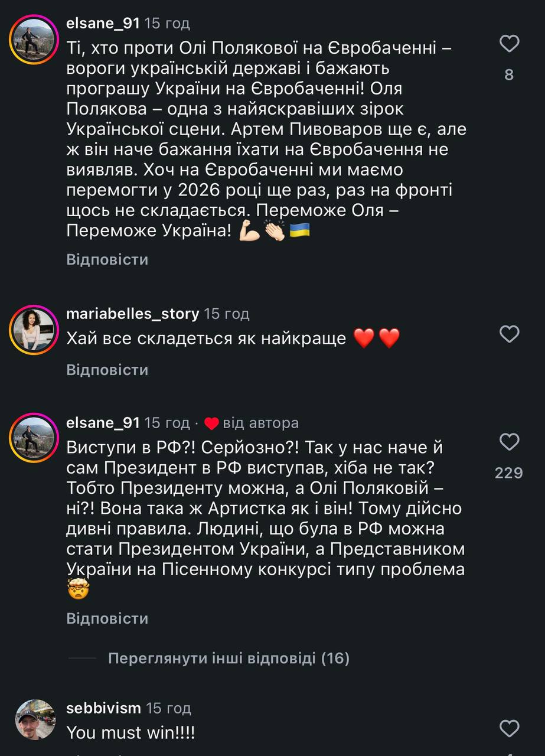Image resolution: width=545 pixels, height=756 pixels.
Task: Open the mariabelles_story username link
Action: pyautogui.click(x=132, y=314)
